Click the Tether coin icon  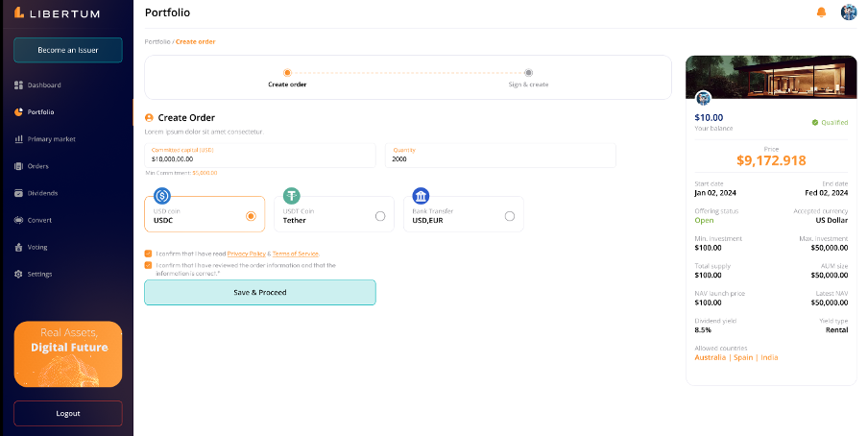(x=292, y=196)
